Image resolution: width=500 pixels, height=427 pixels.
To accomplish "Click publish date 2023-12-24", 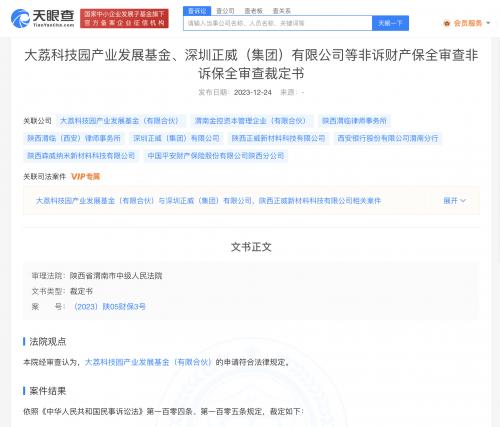I will coord(253,92).
